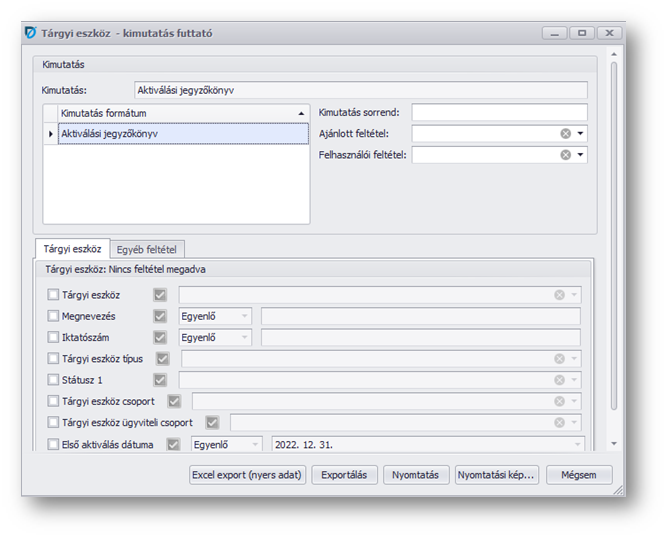Clear the Felhasználói feltétel field using X icon
This screenshot has width=668, height=539.
(x=565, y=155)
